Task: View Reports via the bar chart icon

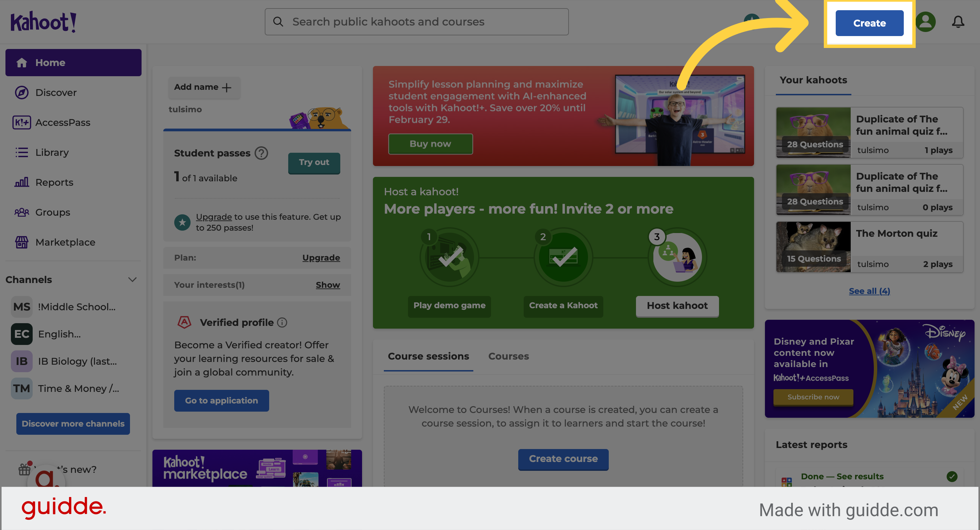Action: (x=22, y=182)
